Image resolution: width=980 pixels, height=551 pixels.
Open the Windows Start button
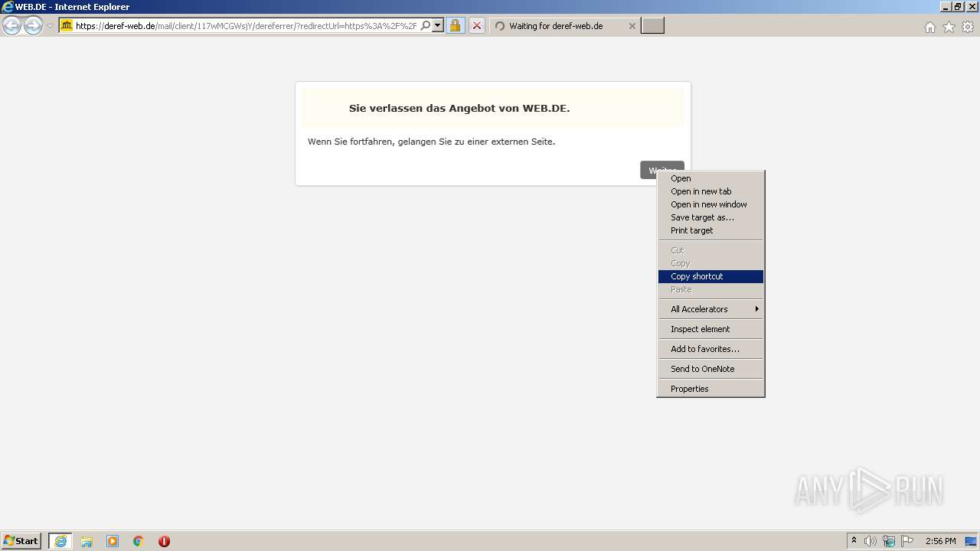point(21,541)
